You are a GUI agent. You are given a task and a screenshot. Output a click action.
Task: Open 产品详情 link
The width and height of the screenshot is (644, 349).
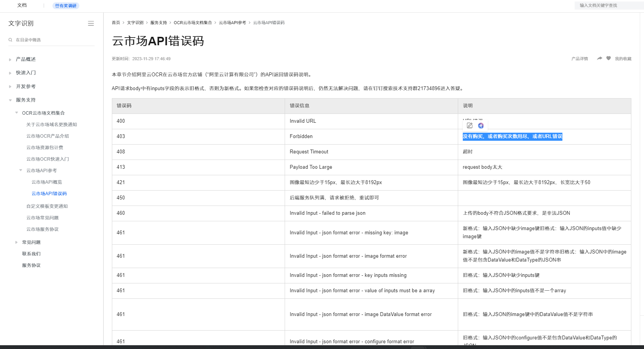pos(580,59)
